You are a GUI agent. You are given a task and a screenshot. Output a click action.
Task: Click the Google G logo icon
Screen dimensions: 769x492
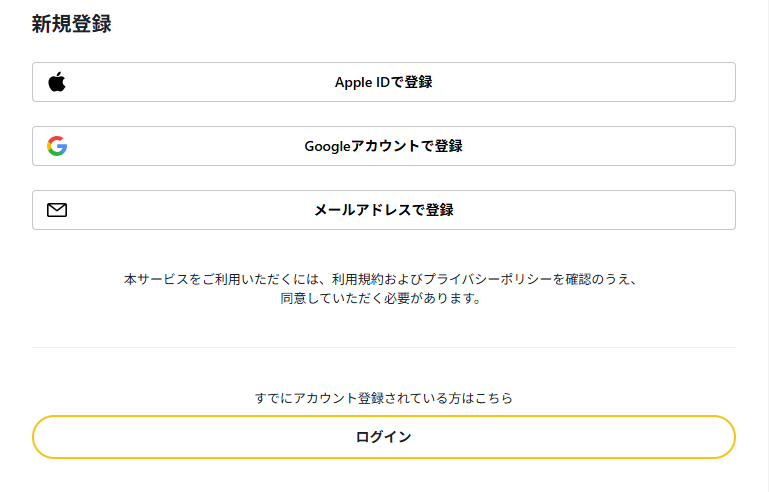point(57,146)
